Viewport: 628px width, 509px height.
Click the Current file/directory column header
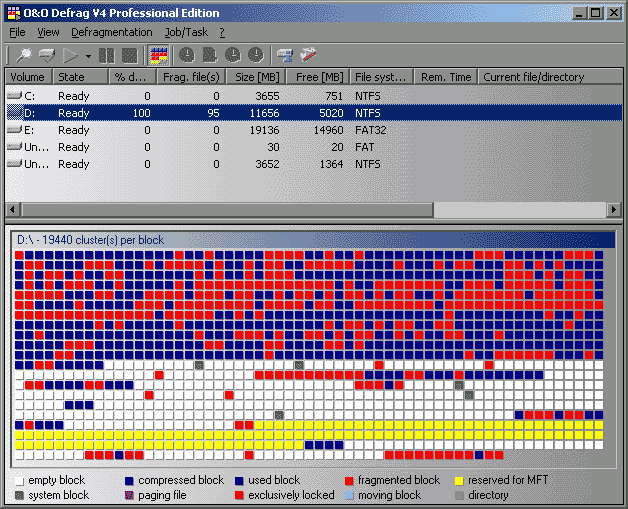[550, 76]
